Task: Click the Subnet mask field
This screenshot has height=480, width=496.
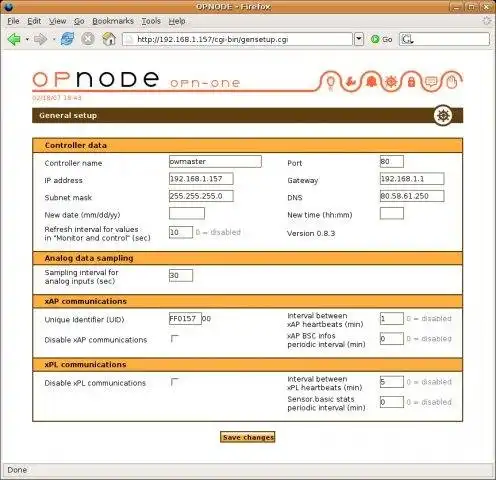Action: [201, 196]
